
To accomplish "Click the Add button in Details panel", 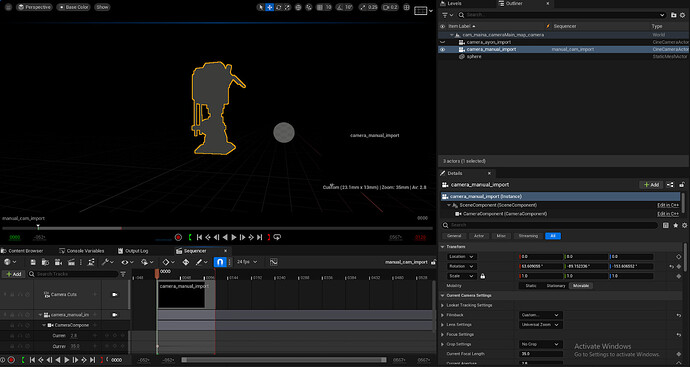I will pos(651,185).
